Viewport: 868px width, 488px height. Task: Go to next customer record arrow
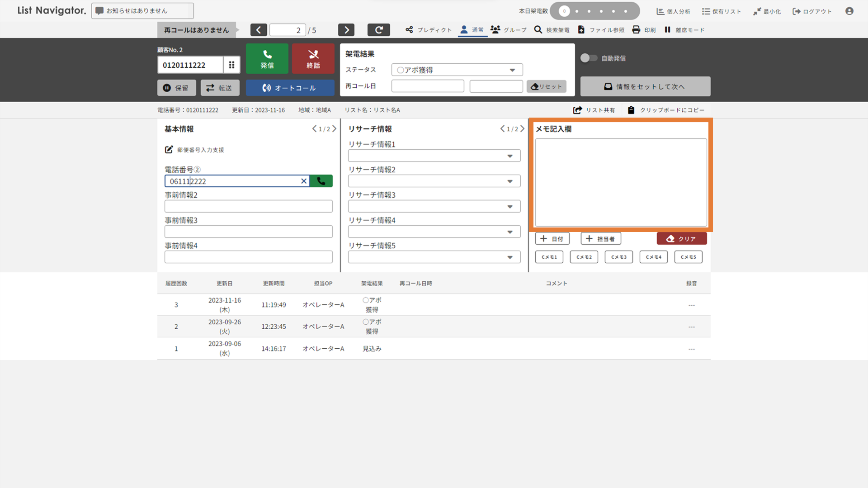click(x=346, y=30)
